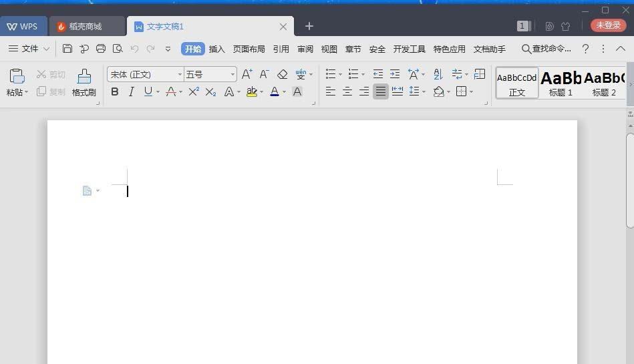Click the Undo arrow icon
Viewport: 634px width, 364px height.
click(134, 49)
